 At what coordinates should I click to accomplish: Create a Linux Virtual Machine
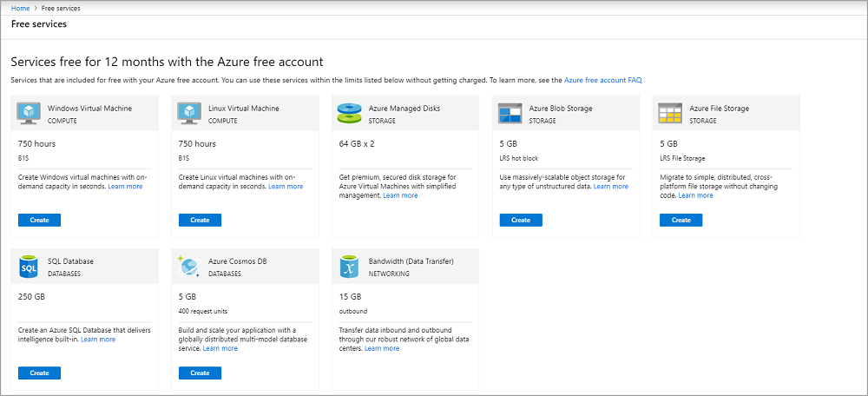click(200, 220)
